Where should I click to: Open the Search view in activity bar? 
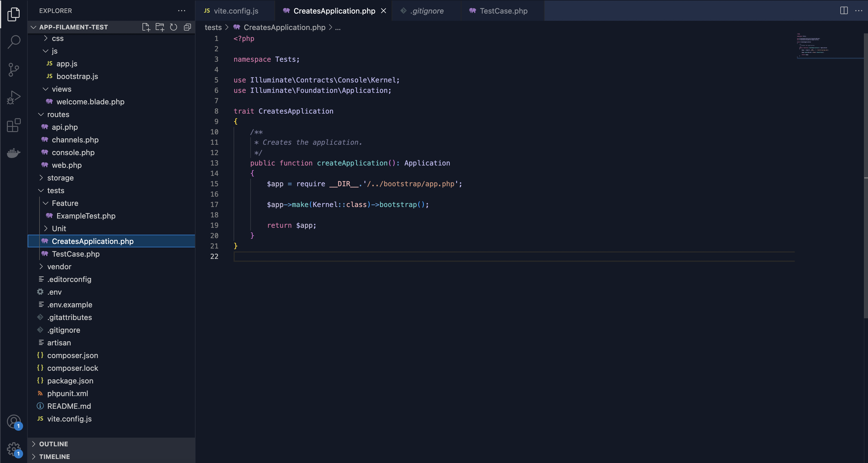14,42
